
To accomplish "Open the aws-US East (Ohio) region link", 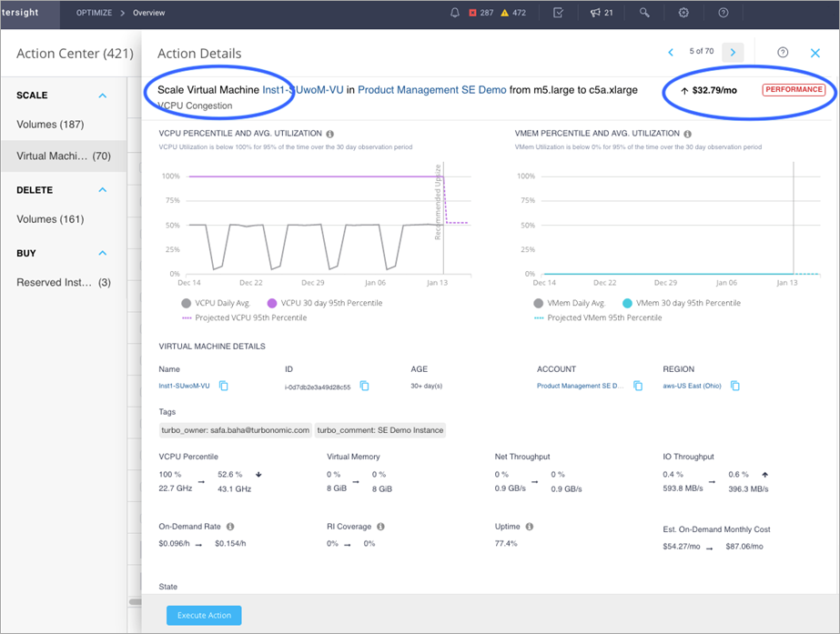I will click(693, 386).
